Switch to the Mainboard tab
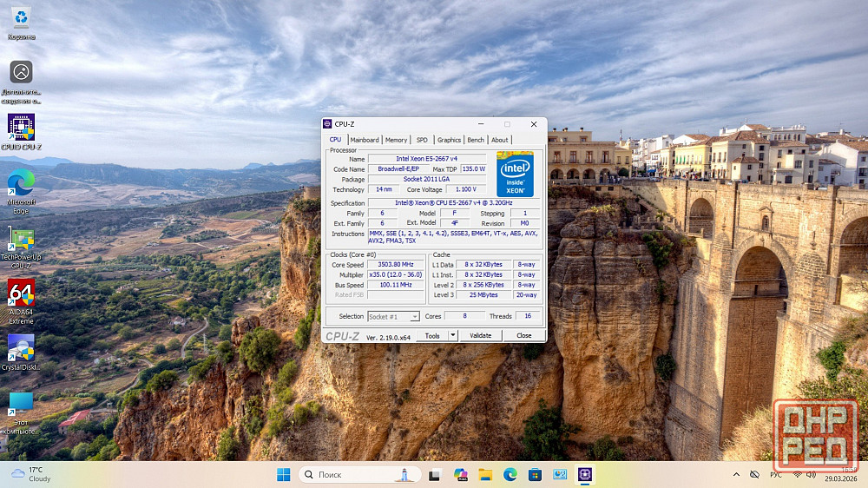868x488 pixels. (x=365, y=140)
